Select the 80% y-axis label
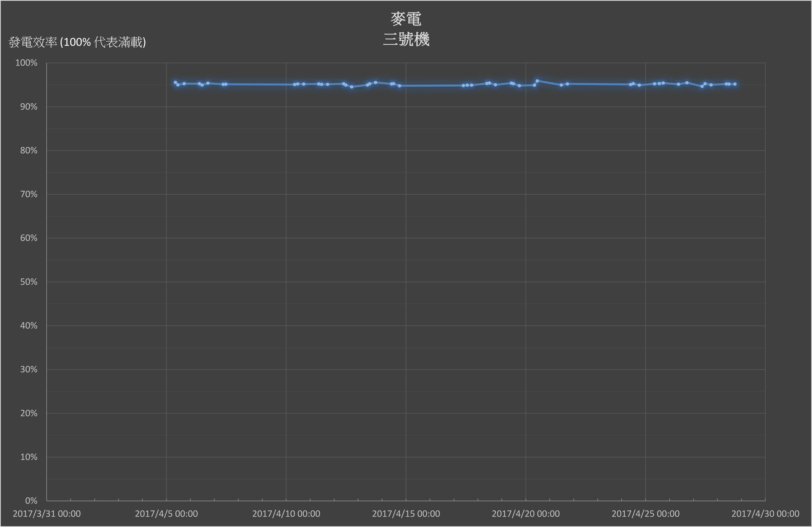This screenshot has width=812, height=527. (x=29, y=150)
